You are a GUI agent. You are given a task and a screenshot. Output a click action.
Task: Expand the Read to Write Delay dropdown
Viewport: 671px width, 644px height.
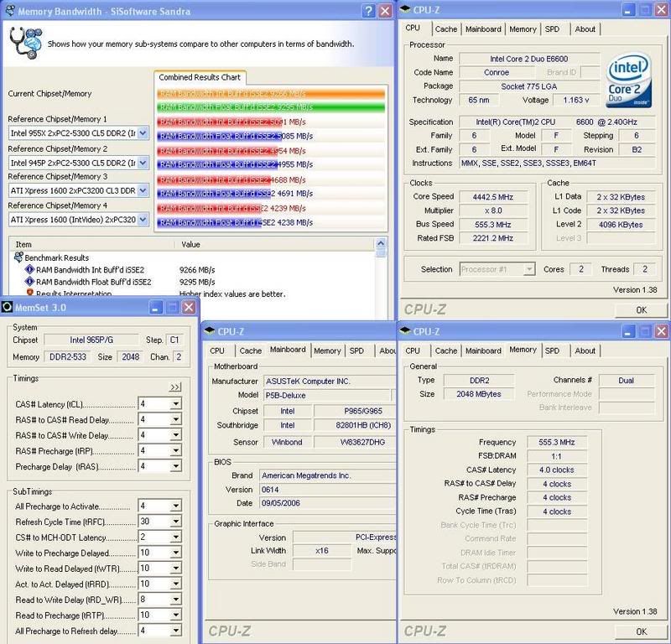175,600
